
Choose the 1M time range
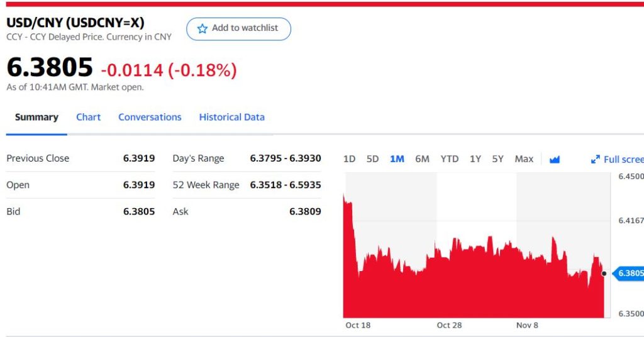point(397,159)
